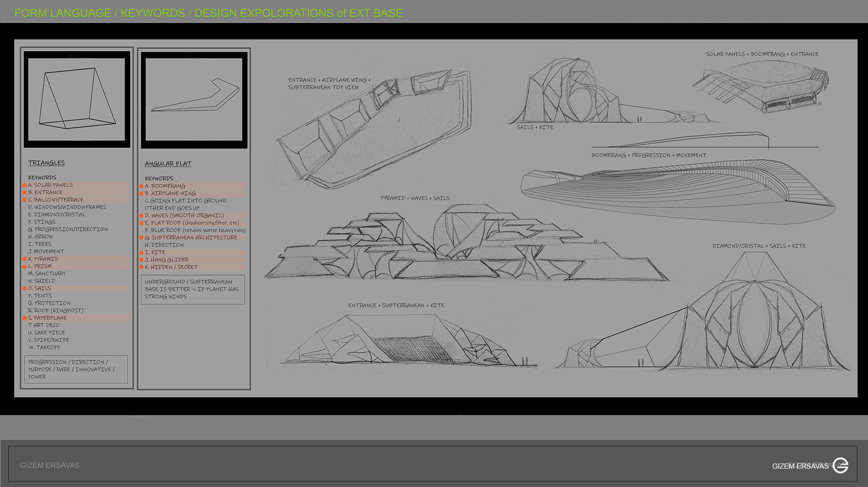Click keyword 'E. FLAT ROOF'

point(192,223)
